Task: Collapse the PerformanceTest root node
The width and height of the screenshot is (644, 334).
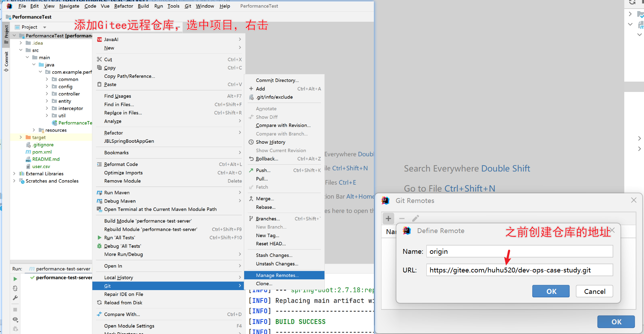Action: tap(14, 36)
